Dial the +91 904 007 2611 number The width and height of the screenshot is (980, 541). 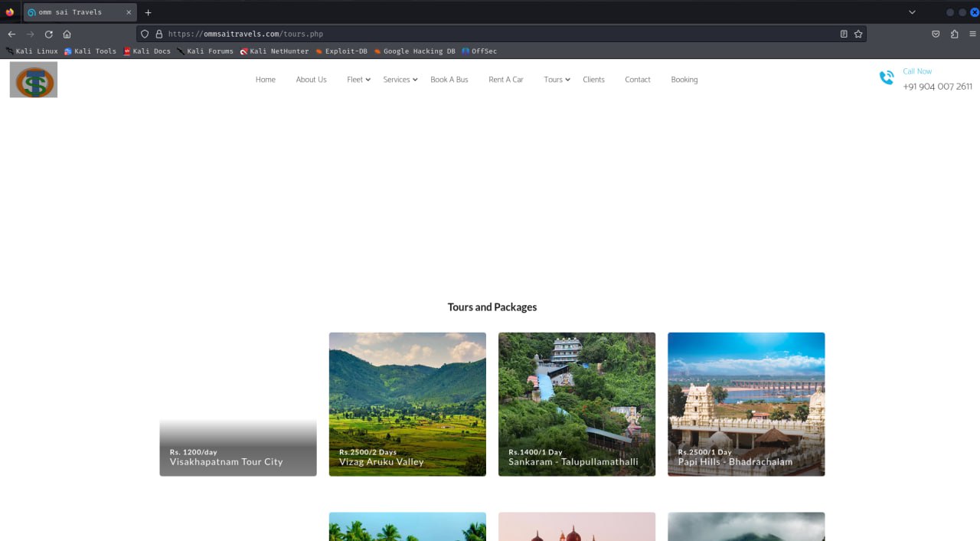tap(938, 87)
